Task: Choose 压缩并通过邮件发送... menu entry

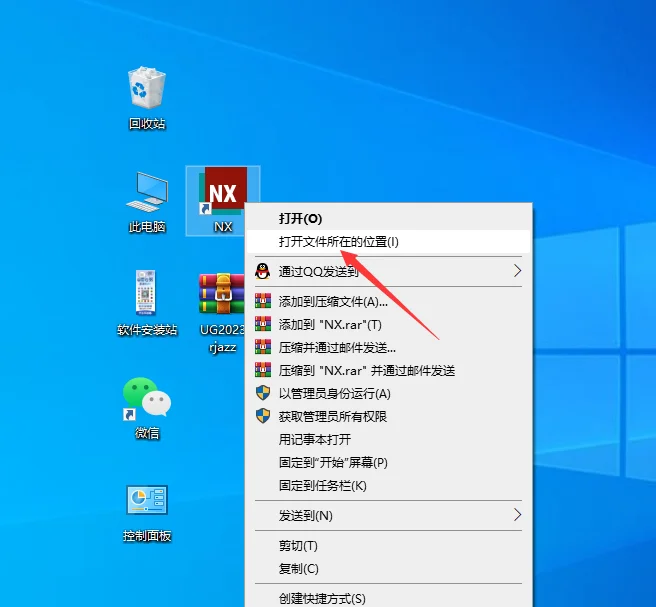Action: point(388,348)
